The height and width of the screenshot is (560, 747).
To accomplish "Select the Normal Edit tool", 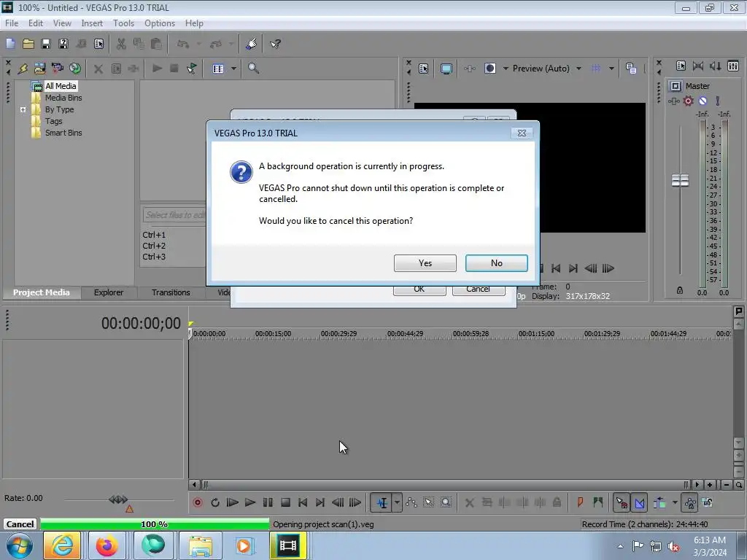I will (x=382, y=502).
